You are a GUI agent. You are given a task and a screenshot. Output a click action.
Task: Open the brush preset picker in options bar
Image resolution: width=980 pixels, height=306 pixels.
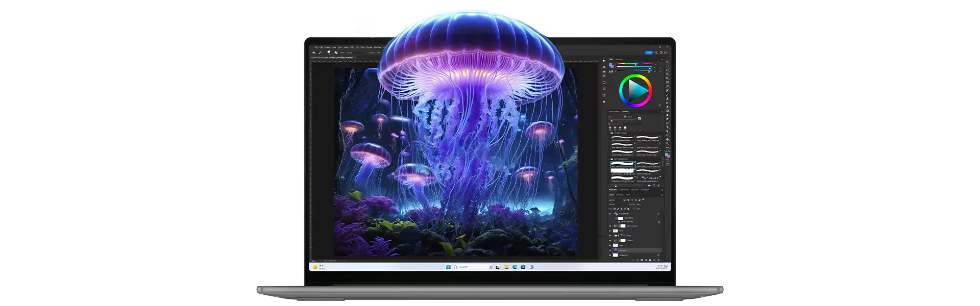(x=329, y=53)
